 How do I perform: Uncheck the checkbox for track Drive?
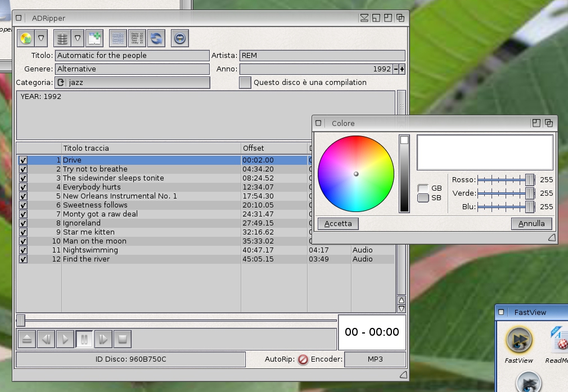coord(23,160)
